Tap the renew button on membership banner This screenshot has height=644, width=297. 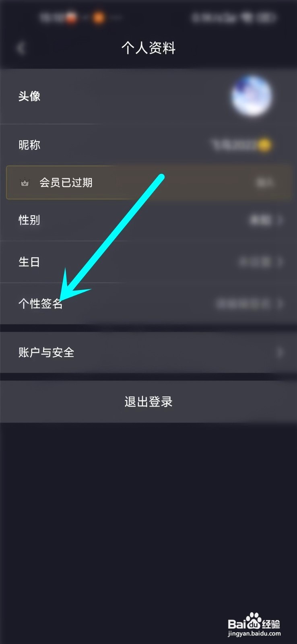(265, 183)
